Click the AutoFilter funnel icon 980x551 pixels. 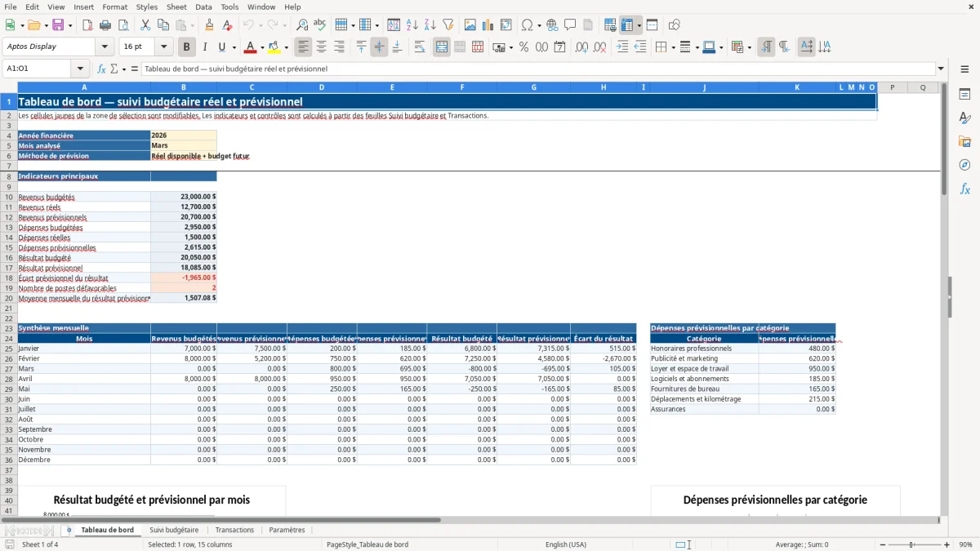point(448,25)
